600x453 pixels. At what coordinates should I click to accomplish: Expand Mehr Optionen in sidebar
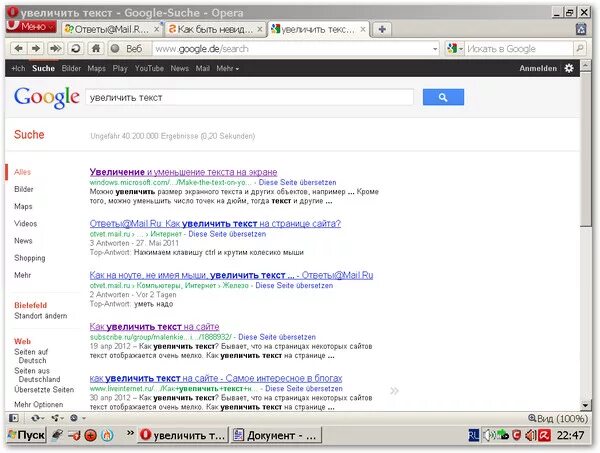click(39, 405)
